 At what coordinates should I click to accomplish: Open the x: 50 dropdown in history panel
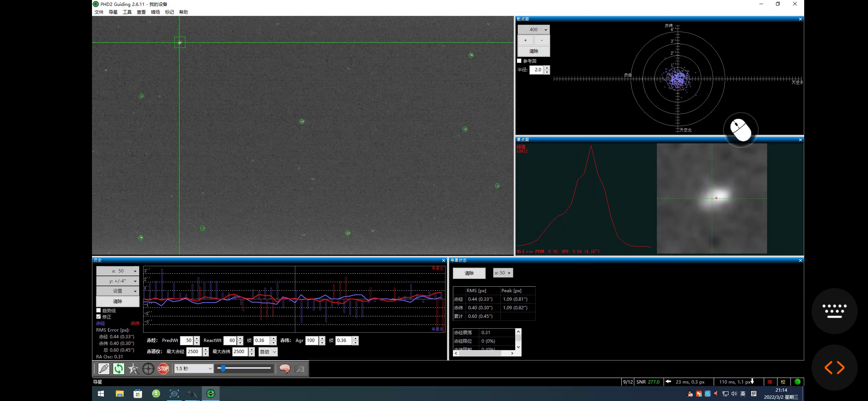pos(118,271)
